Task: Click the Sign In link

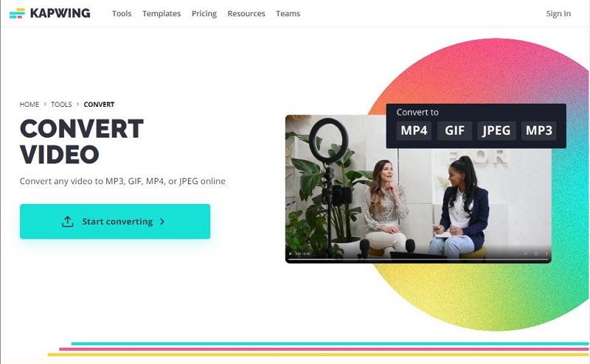Action: pyautogui.click(x=558, y=13)
